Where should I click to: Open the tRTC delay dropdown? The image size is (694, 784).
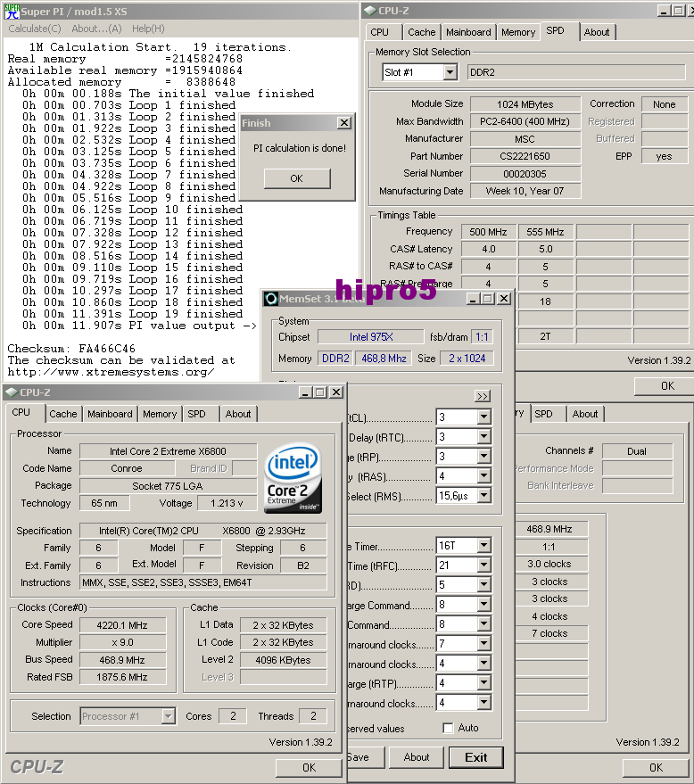tap(483, 436)
